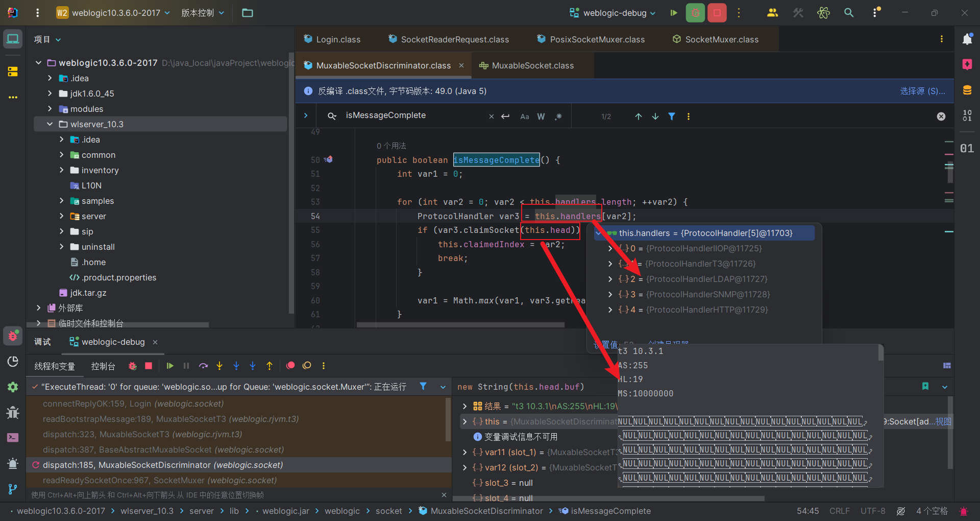This screenshot has width=980, height=521.
Task: Select dispatch:387 BaseAbstractMuxableSocket frame
Action: [163, 449]
